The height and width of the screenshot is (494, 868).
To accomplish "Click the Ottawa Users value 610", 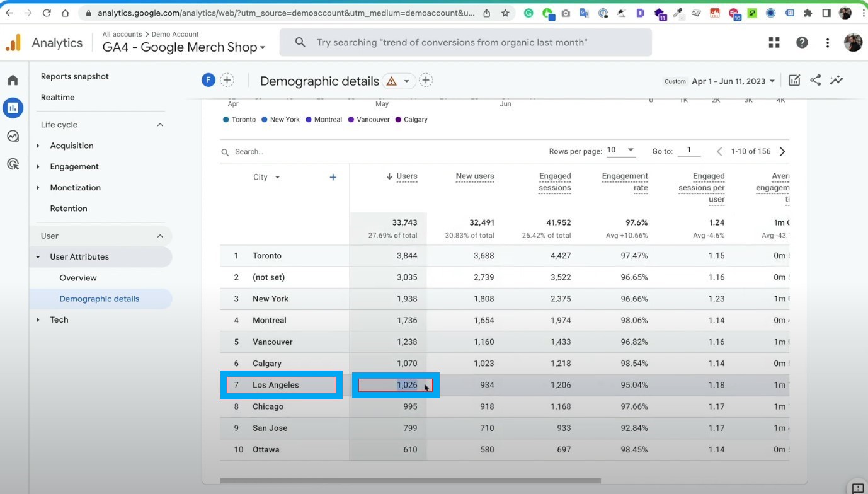I will (410, 449).
